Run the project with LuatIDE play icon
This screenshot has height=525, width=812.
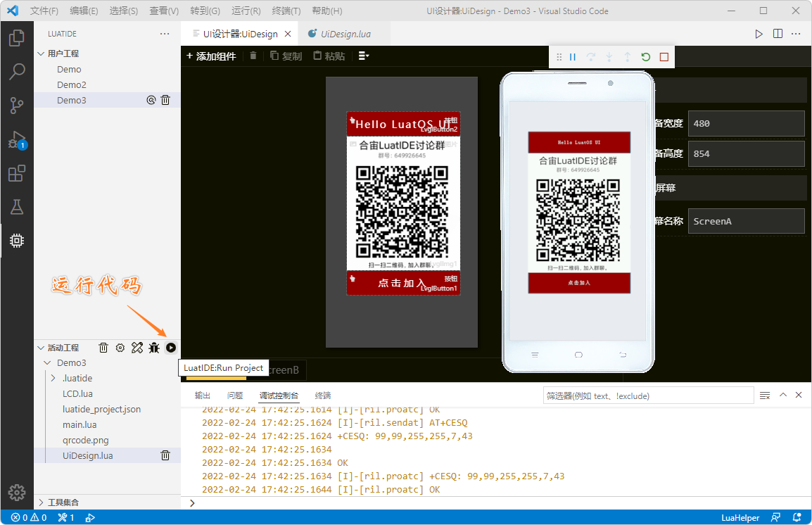point(171,348)
